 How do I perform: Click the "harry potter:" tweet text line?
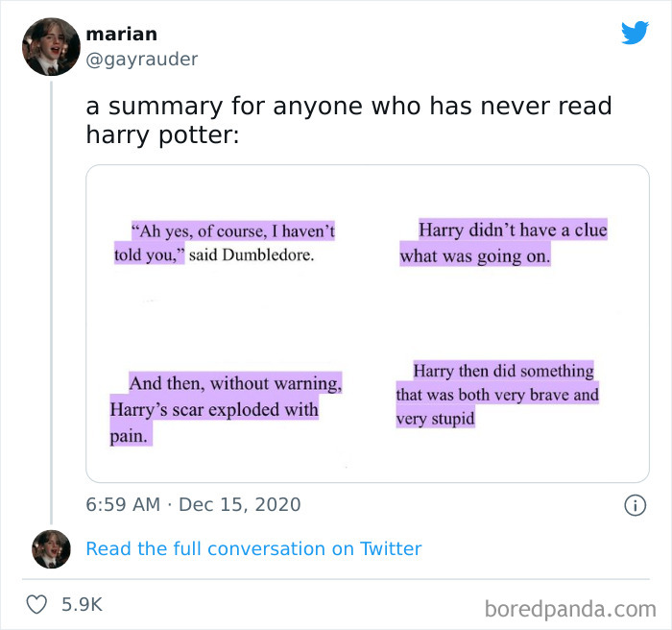161,133
